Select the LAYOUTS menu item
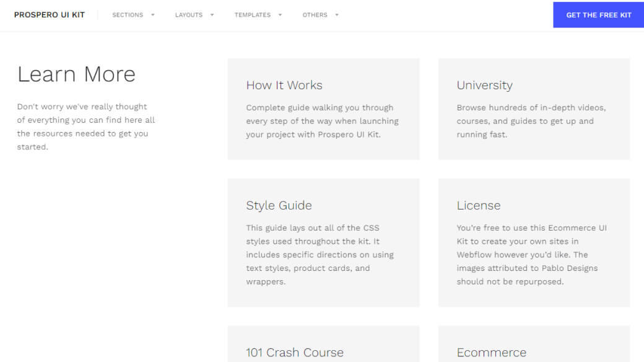644x362 pixels. [x=189, y=14]
